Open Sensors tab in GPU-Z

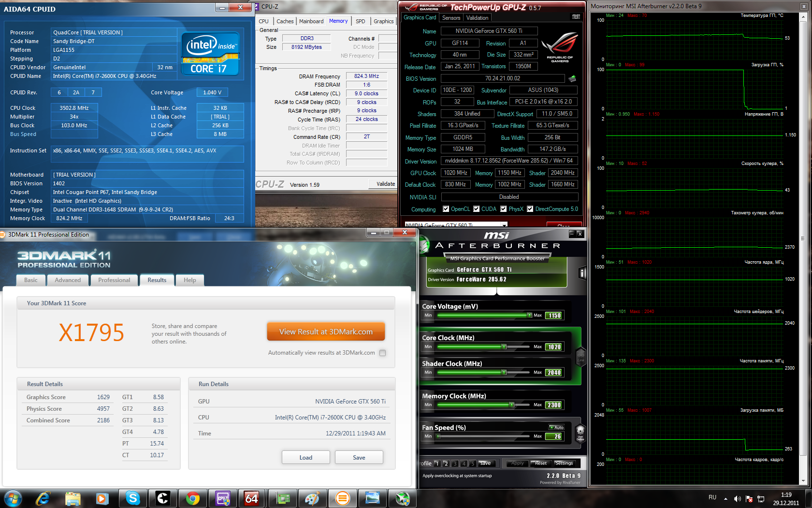(451, 18)
